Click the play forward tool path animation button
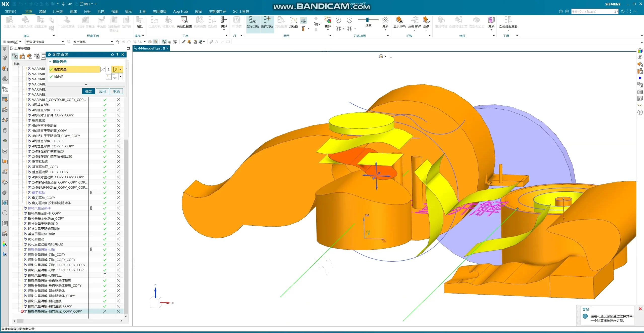 [x=349, y=20]
